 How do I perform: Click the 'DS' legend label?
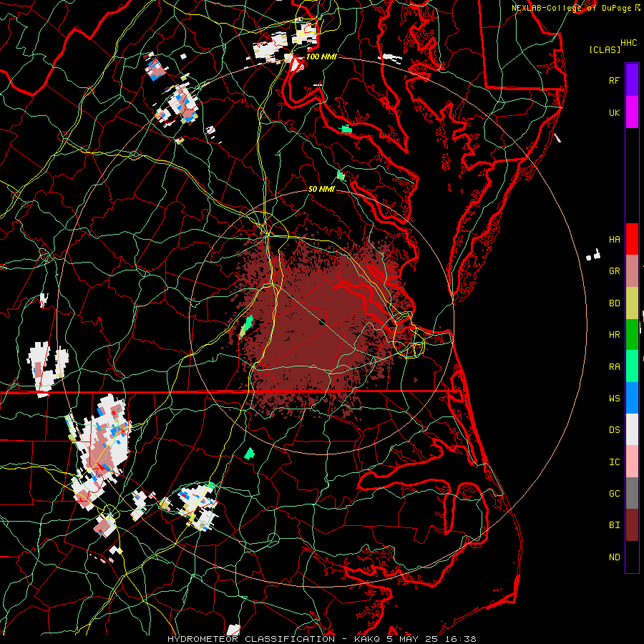[615, 430]
